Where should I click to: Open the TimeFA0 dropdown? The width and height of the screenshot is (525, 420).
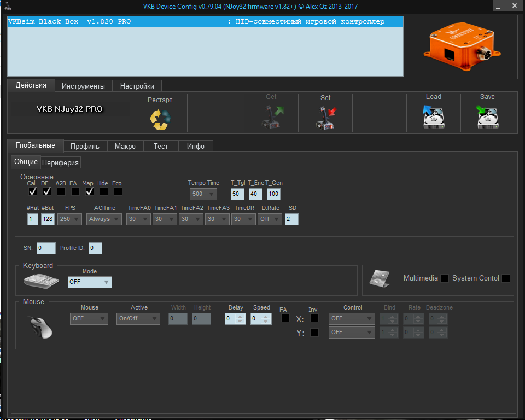[x=138, y=219]
